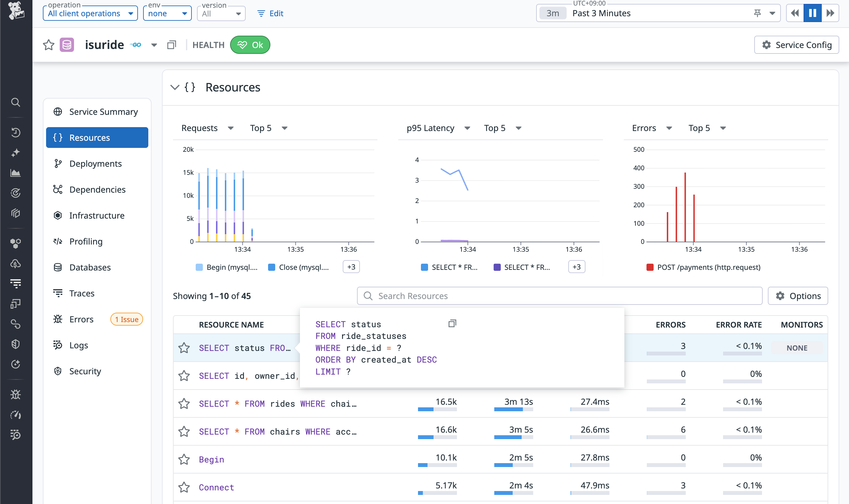Click the POST /payments red legend swatch
The height and width of the screenshot is (504, 849).
pos(650,267)
